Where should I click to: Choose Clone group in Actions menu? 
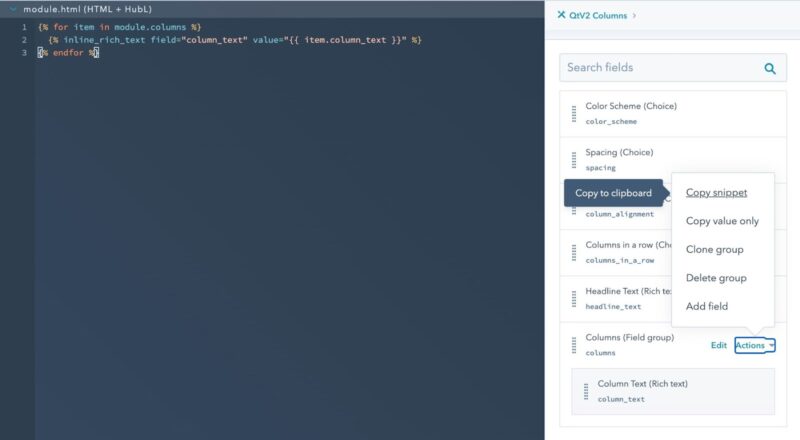[x=714, y=249]
